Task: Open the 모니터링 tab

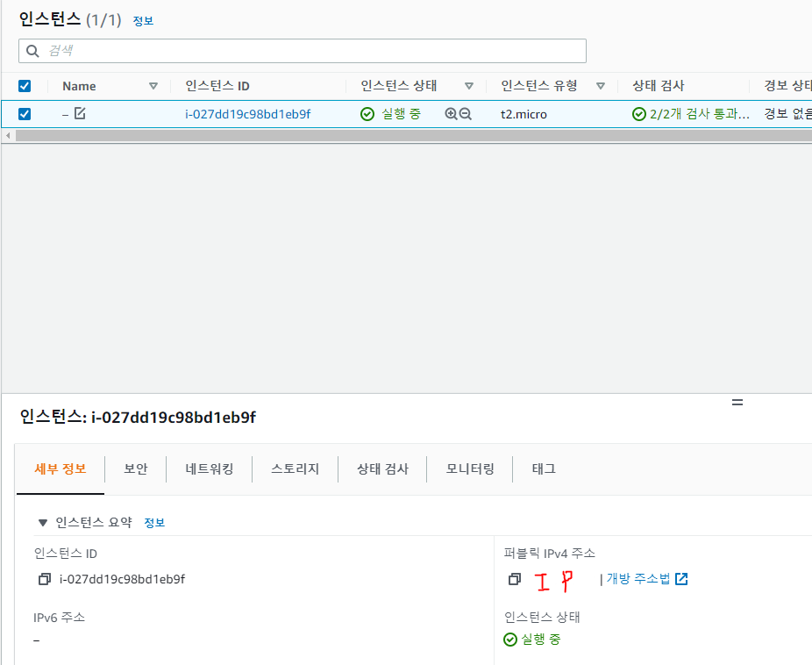Action: tap(470, 468)
